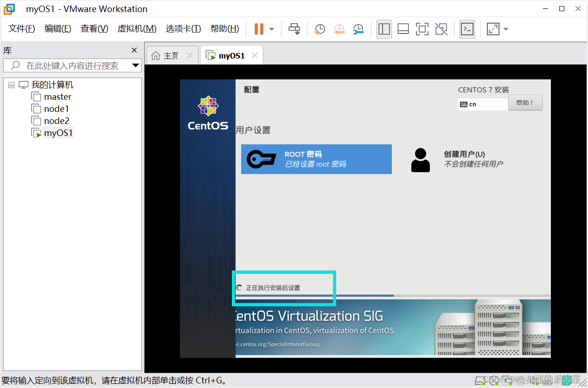The image size is (588, 388).
Task: Open the 虚拟机(M) menu
Action: point(137,28)
